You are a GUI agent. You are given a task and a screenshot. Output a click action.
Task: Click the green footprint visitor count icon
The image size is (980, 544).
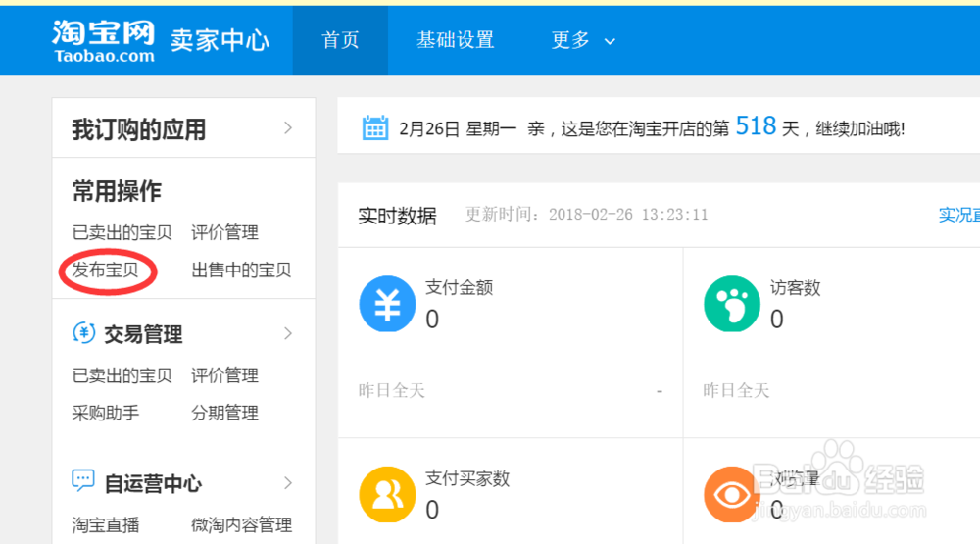(731, 304)
